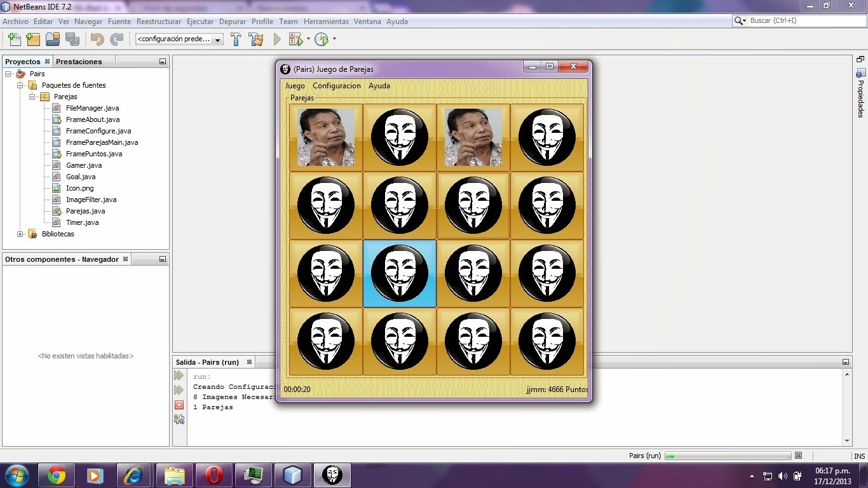Click the singer photo card in the grid
Viewport: 868px width, 488px height.
point(326,137)
